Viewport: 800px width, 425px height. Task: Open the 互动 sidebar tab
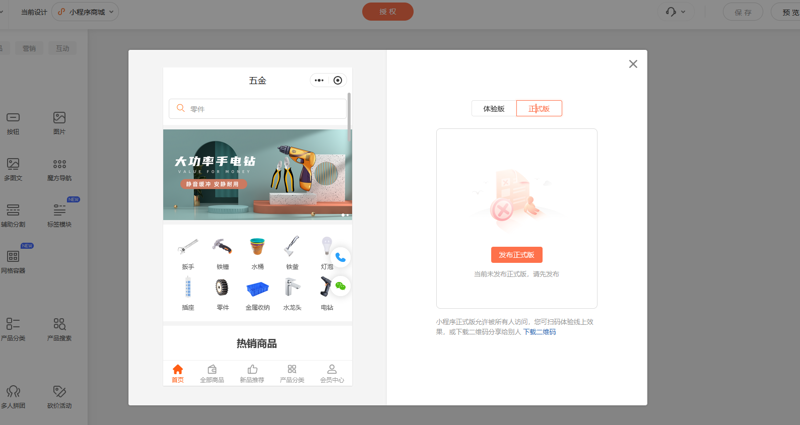pyautogui.click(x=62, y=48)
